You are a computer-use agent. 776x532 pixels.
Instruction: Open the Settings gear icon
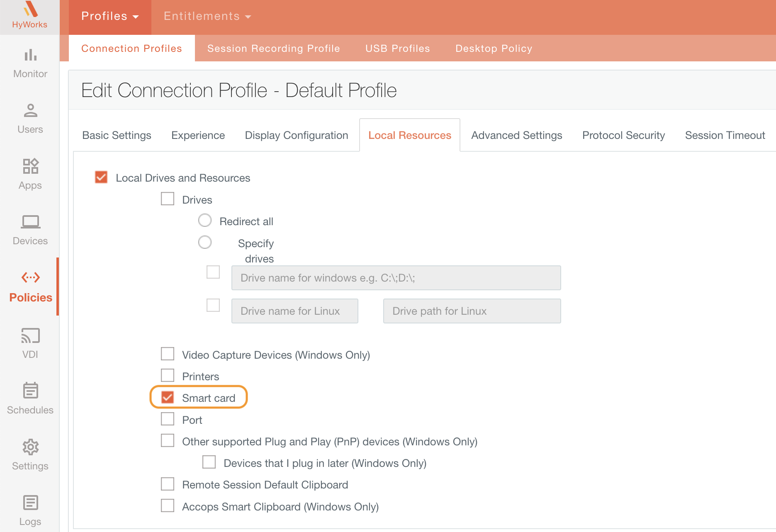30,447
